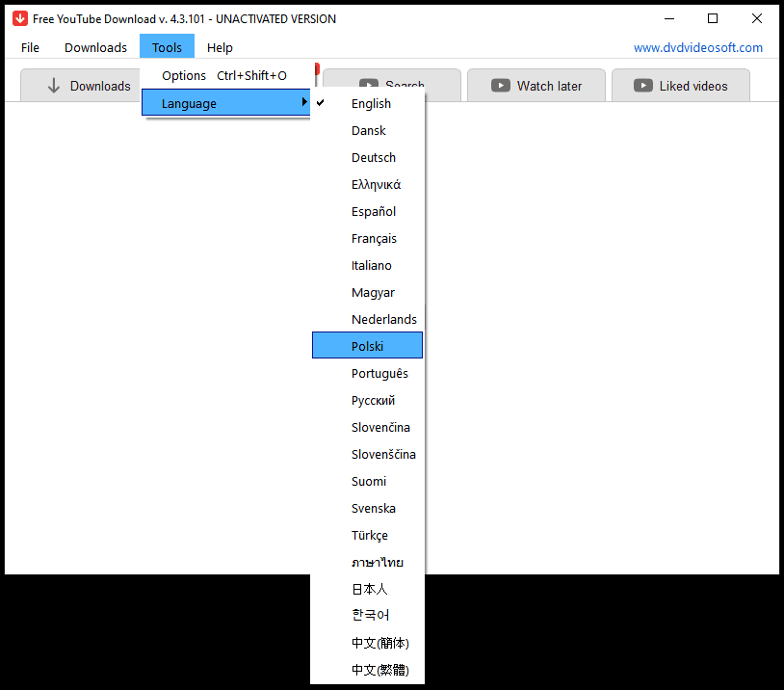Choose 中文(繁體) Traditional Chinese

pos(368,670)
